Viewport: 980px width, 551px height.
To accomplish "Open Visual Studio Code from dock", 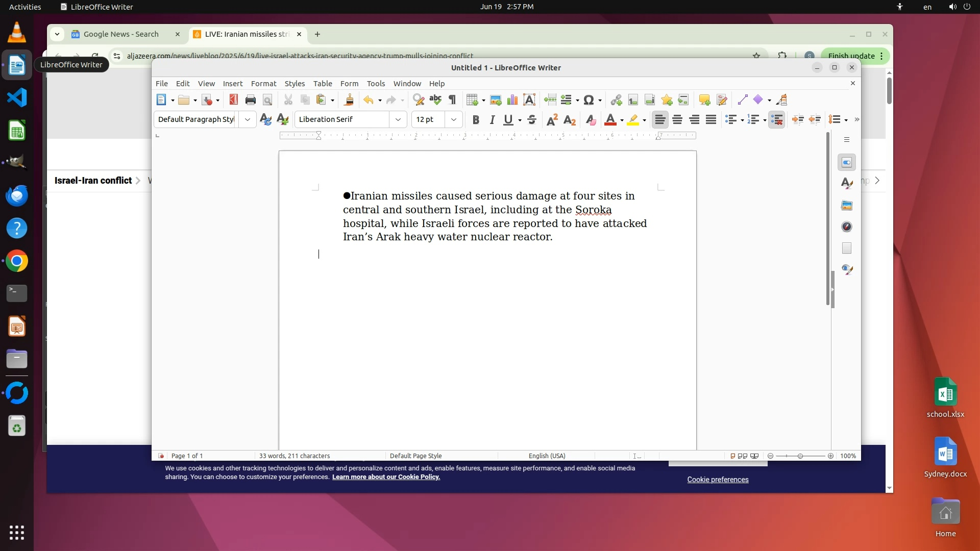I will [17, 97].
